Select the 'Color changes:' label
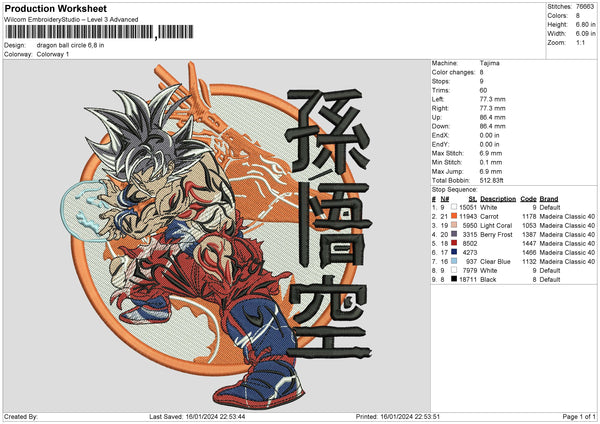Screen dimensions: 600x424 tap(453, 72)
